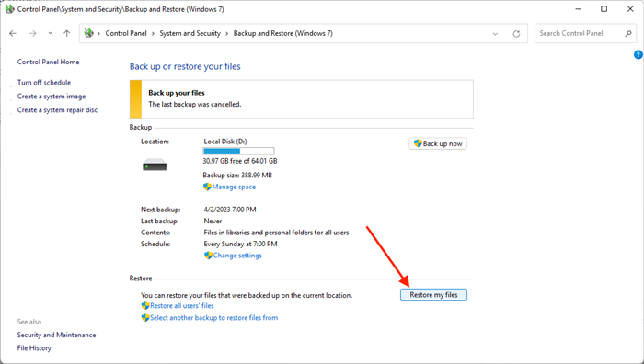Image resolution: width=644 pixels, height=364 pixels.
Task: Open File History link
Action: coord(34,348)
